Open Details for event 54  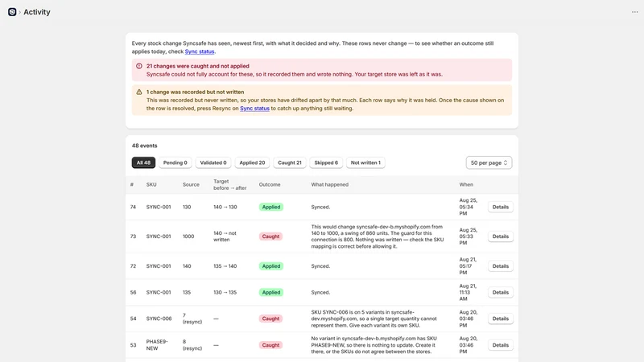[500, 319]
